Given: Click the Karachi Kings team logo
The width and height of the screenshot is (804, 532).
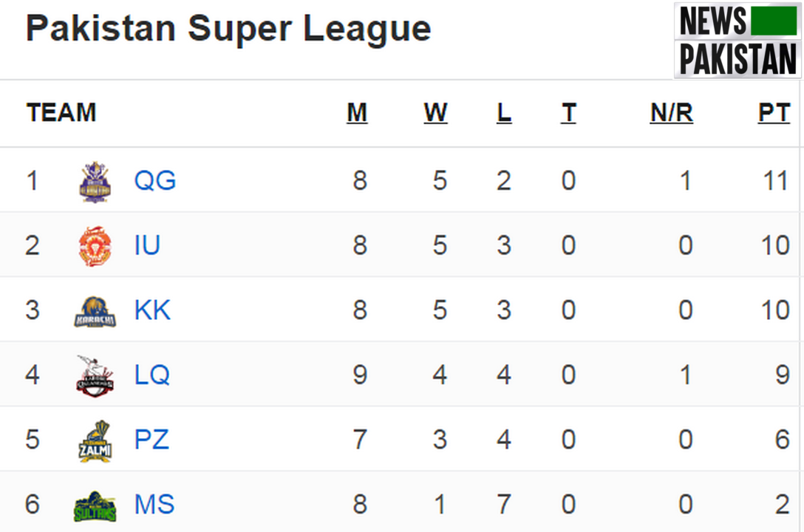Looking at the screenshot, I should 95,311.
